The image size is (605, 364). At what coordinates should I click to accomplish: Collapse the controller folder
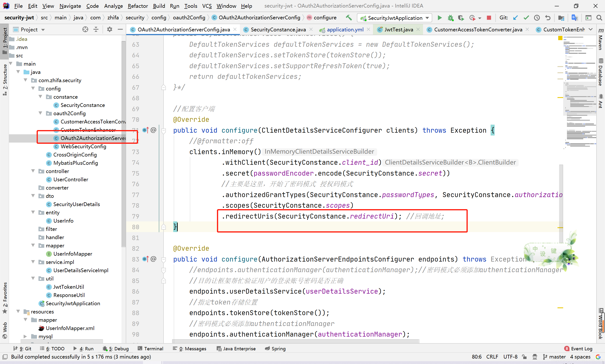pyautogui.click(x=33, y=171)
